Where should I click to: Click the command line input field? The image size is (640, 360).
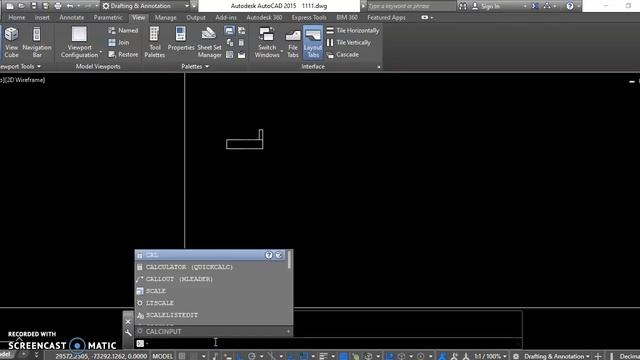pyautogui.click(x=329, y=343)
